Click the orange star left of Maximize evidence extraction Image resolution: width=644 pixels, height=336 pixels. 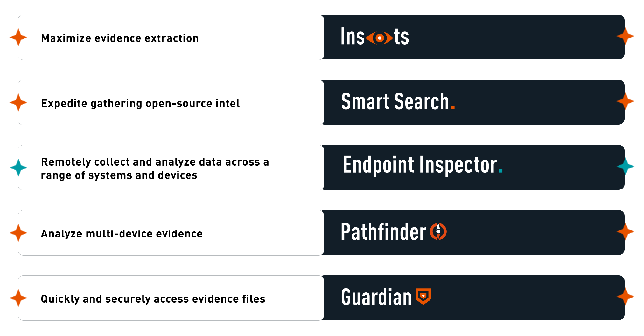coord(18,37)
